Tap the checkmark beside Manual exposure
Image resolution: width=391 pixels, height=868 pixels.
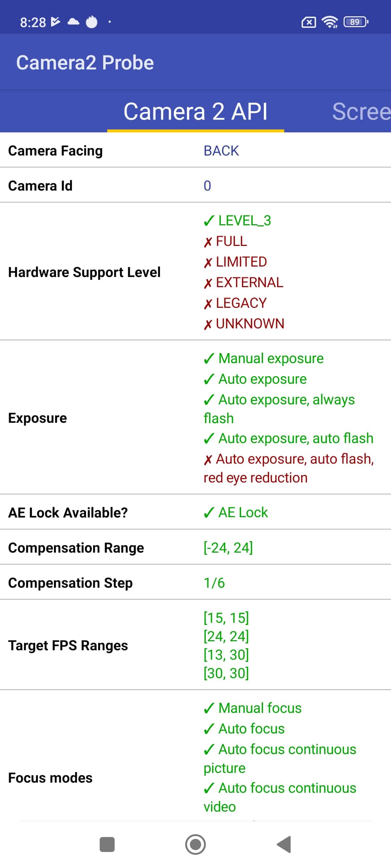(x=209, y=358)
